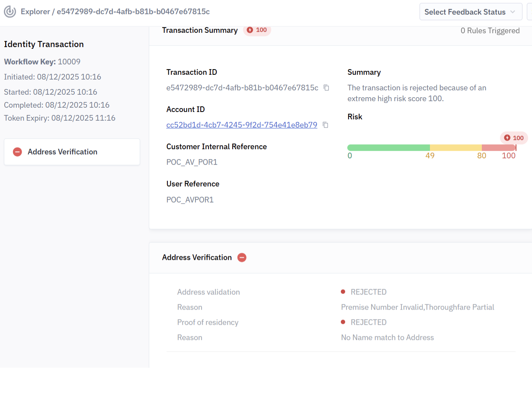Click red dot beside Proof of residency REJECTED
Viewport: 532px width, 396px height.
[x=343, y=322]
